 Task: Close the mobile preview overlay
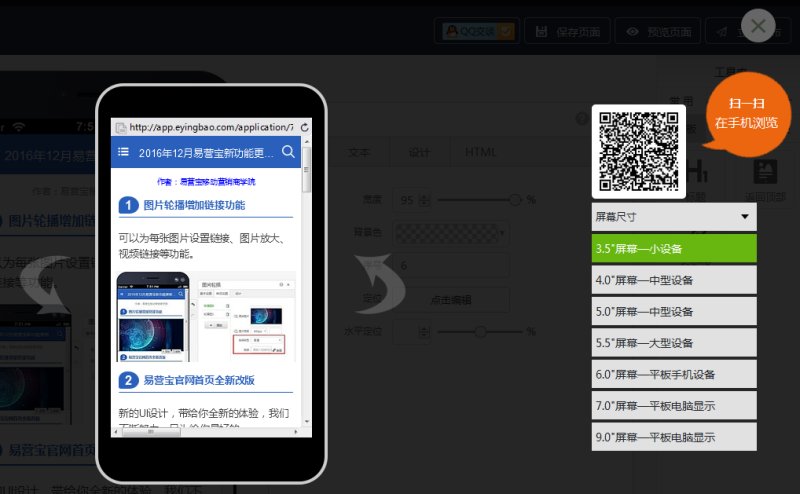pyautogui.click(x=758, y=26)
